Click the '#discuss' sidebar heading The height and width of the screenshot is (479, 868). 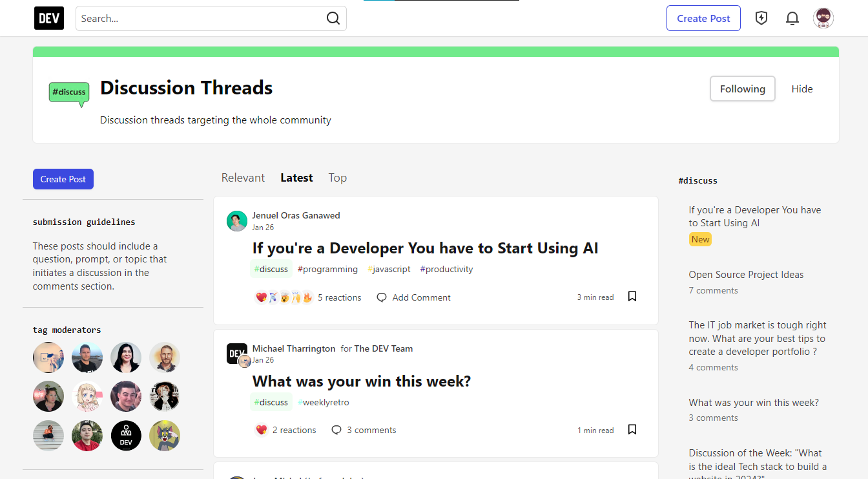pos(698,180)
